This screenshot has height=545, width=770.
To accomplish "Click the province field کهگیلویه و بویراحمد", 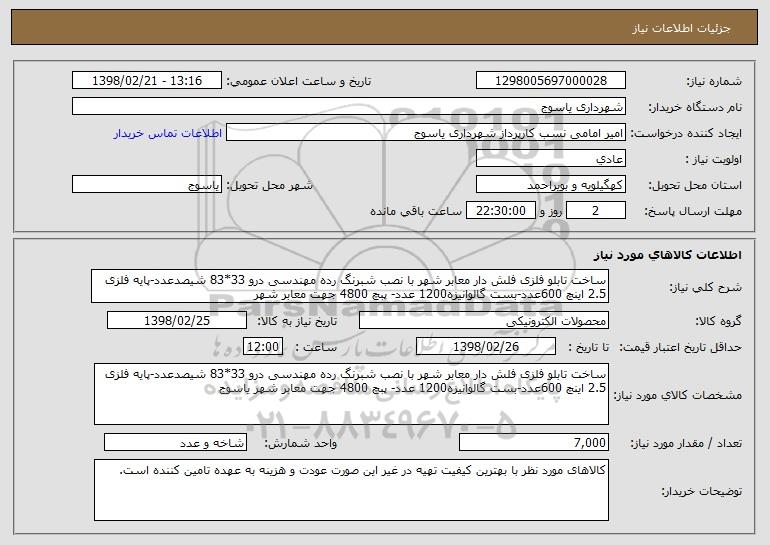I will tap(550, 185).
